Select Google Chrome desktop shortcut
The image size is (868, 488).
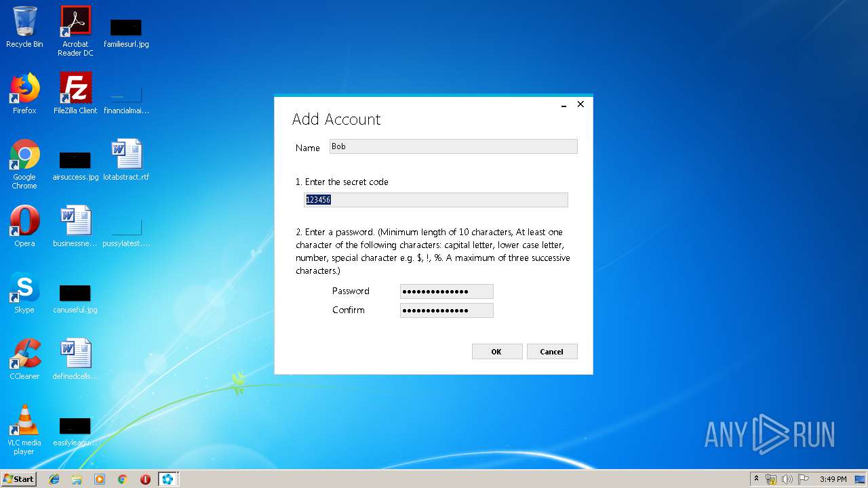tap(24, 164)
